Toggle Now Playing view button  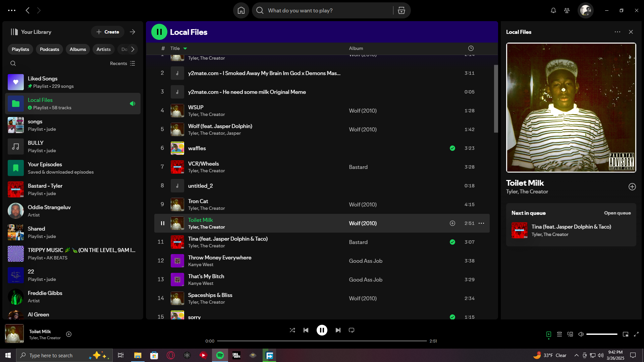tap(549, 334)
